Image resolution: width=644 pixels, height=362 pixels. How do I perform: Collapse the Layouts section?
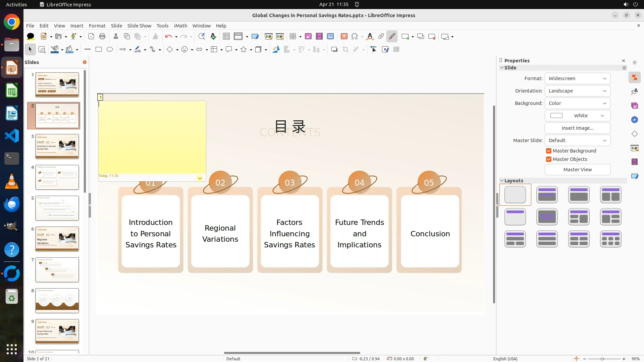(x=502, y=181)
